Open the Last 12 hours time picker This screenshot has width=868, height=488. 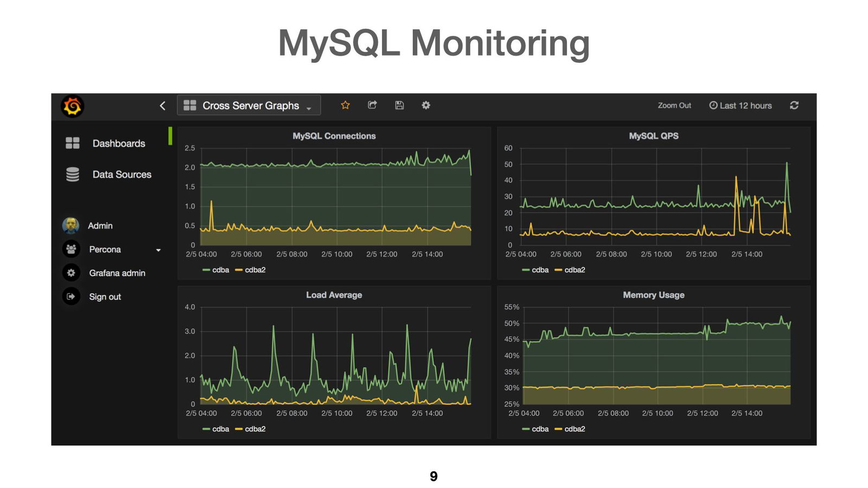(x=741, y=105)
